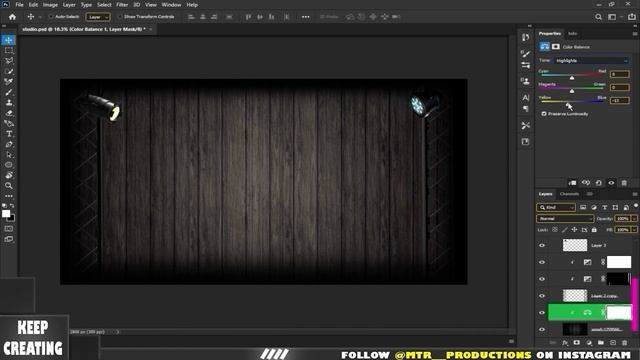Screen dimensions: 640x360
Task: Open the Fill value dropdown arrow
Action: tap(634, 230)
